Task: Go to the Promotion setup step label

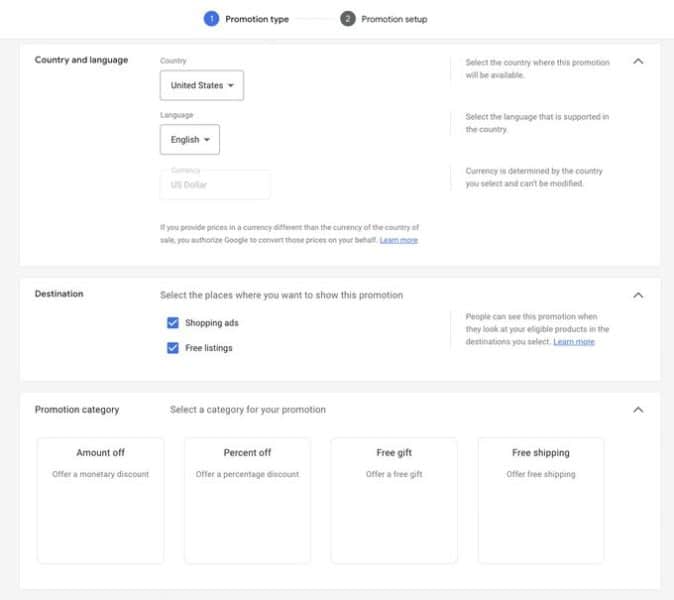Action: (x=394, y=19)
